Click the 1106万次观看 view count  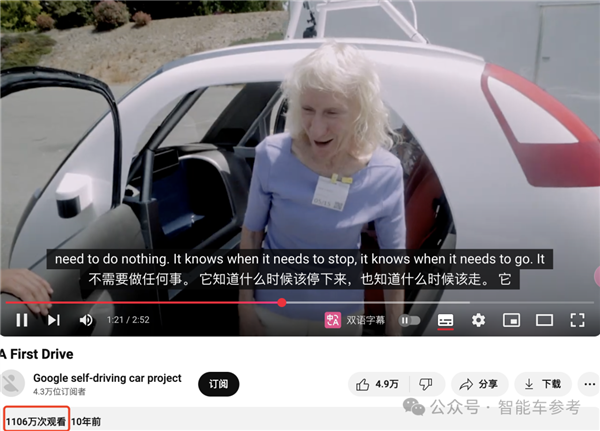[35, 421]
